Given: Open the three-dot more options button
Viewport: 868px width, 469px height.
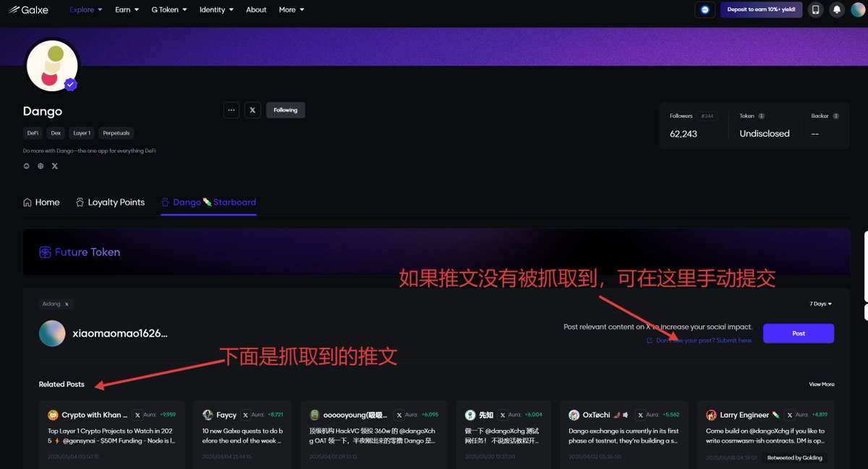Looking at the screenshot, I should tap(231, 110).
